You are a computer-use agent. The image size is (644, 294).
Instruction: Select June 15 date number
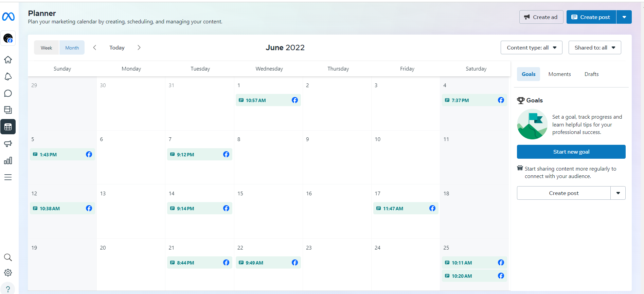240,193
